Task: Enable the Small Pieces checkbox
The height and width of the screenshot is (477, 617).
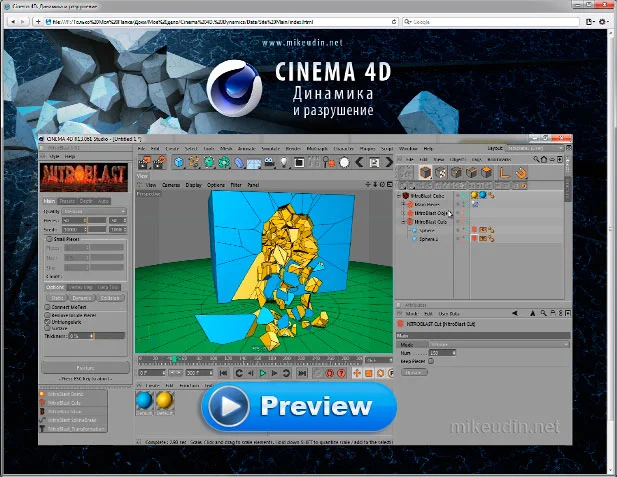Action: coord(50,239)
